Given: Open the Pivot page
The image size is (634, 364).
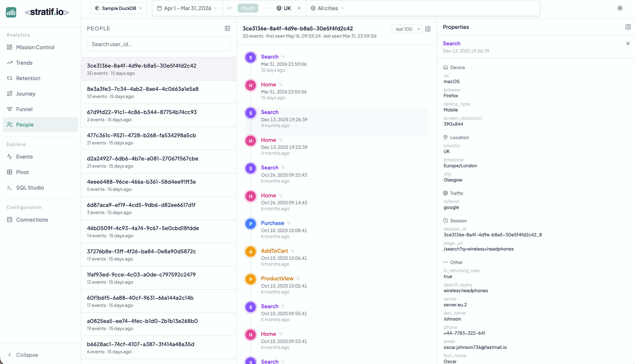Looking at the screenshot, I should (40, 172).
